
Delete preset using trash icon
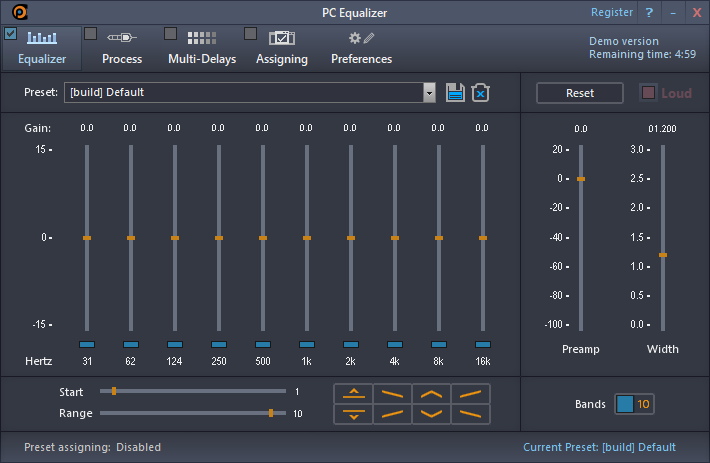tap(480, 92)
